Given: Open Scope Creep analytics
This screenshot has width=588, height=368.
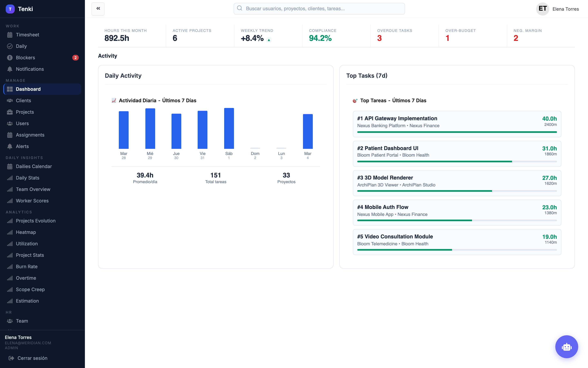Looking at the screenshot, I should [42, 289].
